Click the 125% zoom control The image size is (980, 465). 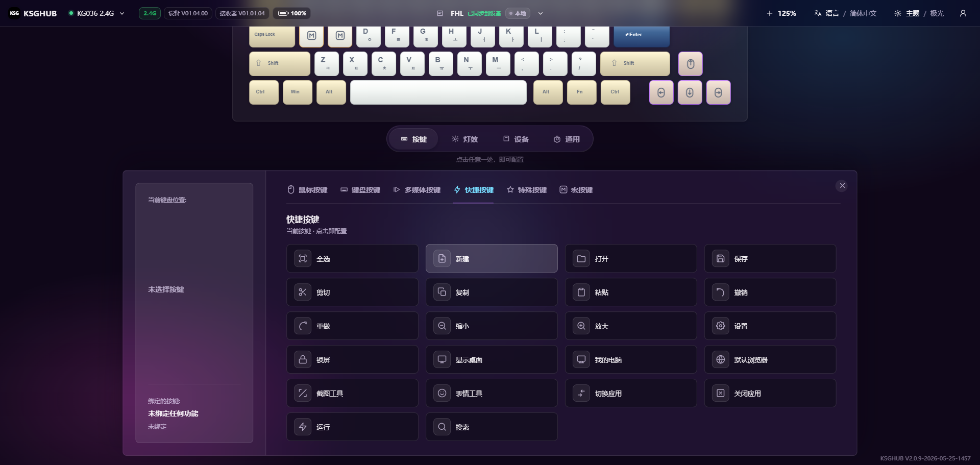(x=781, y=13)
